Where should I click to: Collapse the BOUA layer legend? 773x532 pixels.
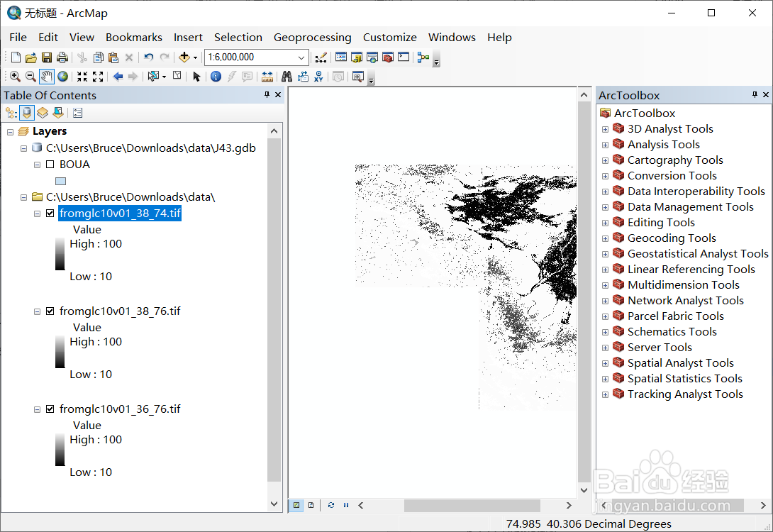(37, 165)
